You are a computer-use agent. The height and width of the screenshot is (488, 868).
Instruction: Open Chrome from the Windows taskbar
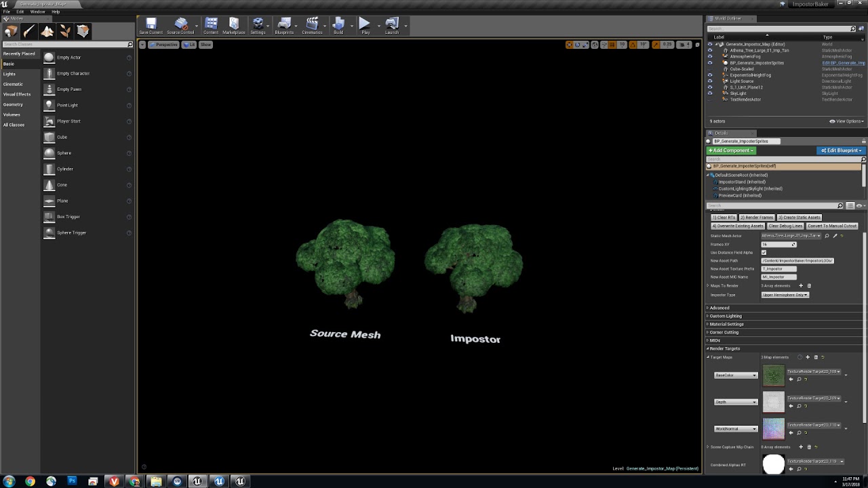(30, 481)
